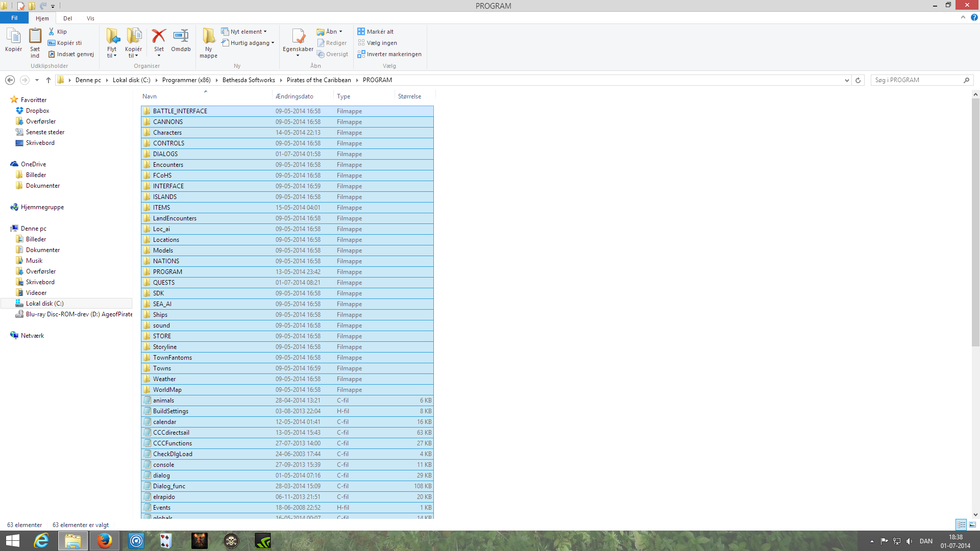
Task: Select the BuildSettings H-fil
Action: (287, 411)
